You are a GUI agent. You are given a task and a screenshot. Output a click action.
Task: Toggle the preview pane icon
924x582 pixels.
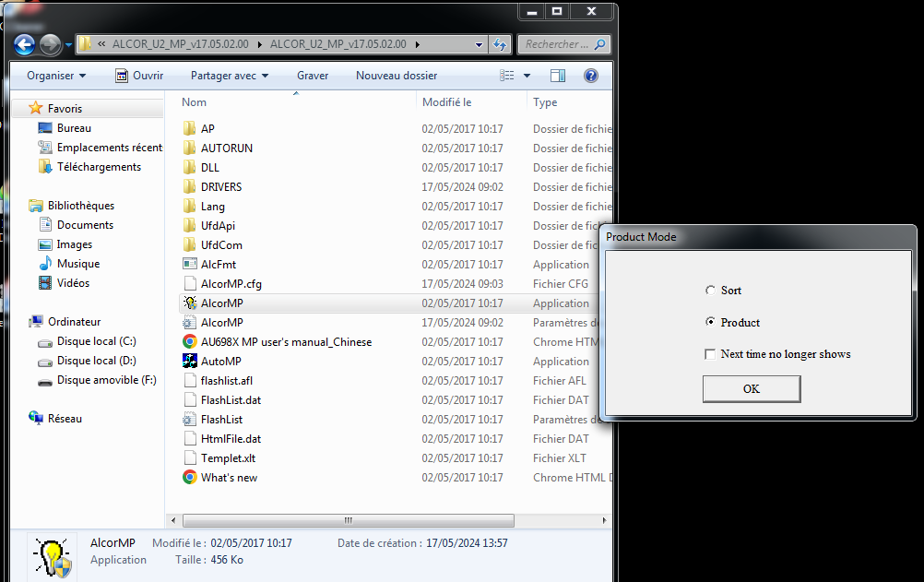[x=558, y=76]
